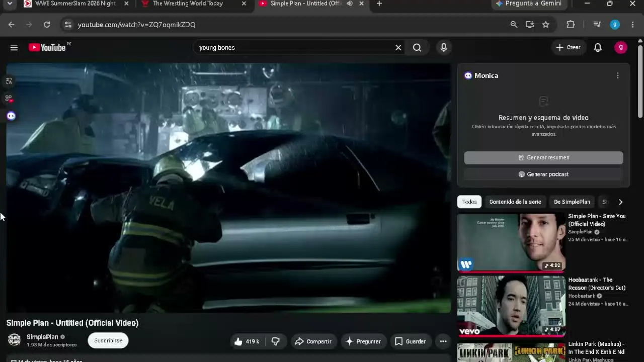Image resolution: width=644 pixels, height=362 pixels.
Task: Open 'Hoobastank - The Reason' video title
Action: pos(597,284)
